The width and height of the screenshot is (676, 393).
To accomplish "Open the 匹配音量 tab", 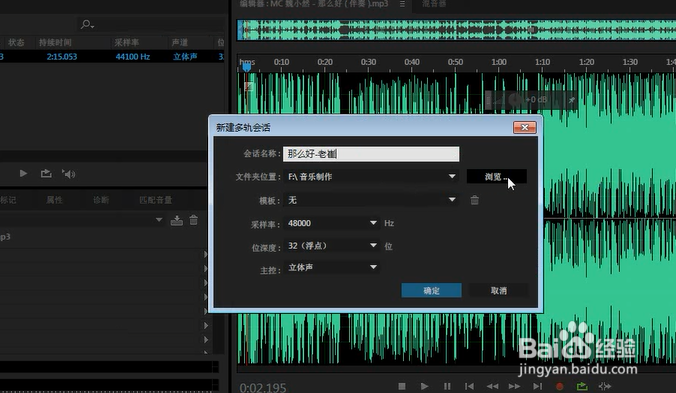I will click(x=156, y=200).
